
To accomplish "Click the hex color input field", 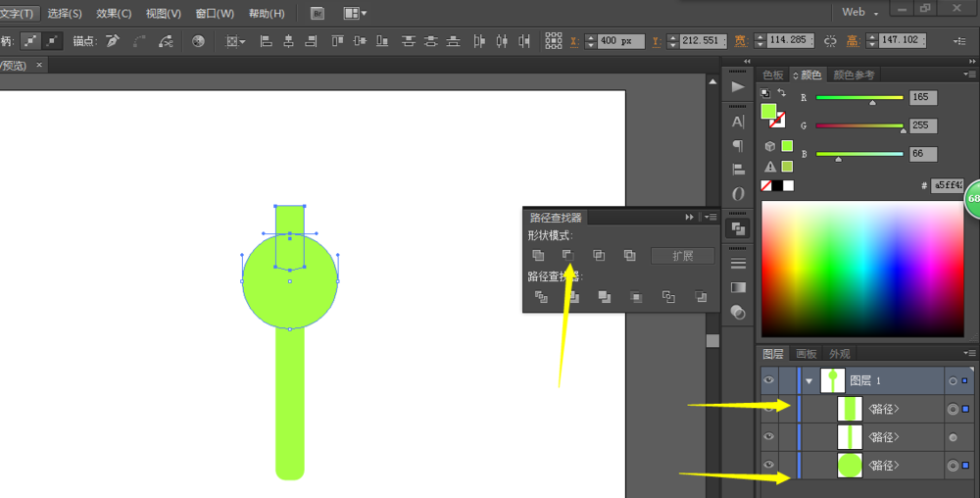I will click(947, 184).
